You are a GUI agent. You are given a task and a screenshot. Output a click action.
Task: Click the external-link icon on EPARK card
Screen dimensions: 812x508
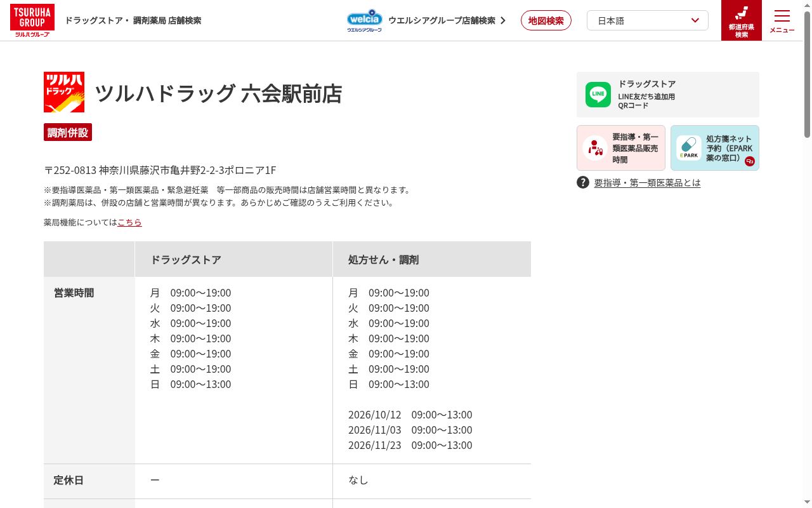point(750,161)
